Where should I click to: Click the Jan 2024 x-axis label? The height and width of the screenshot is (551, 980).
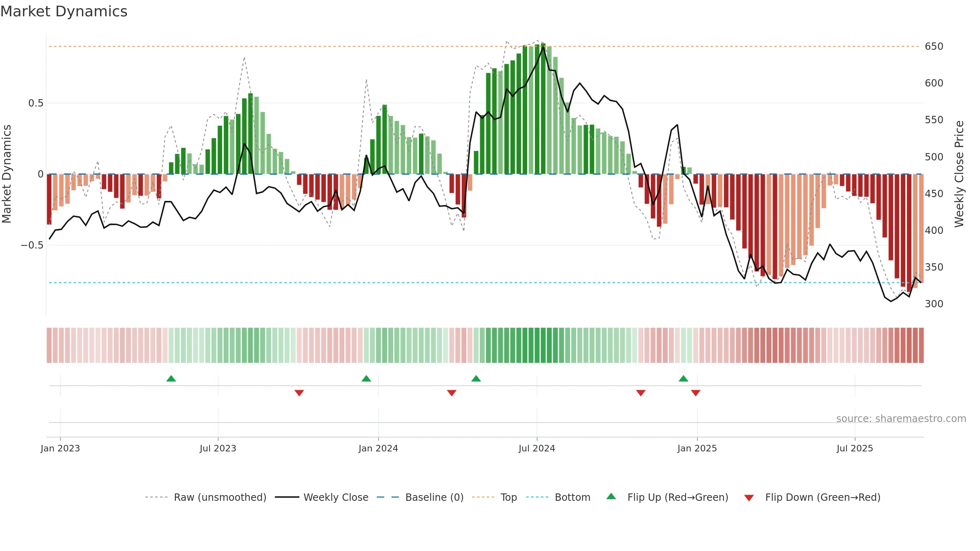(x=379, y=448)
